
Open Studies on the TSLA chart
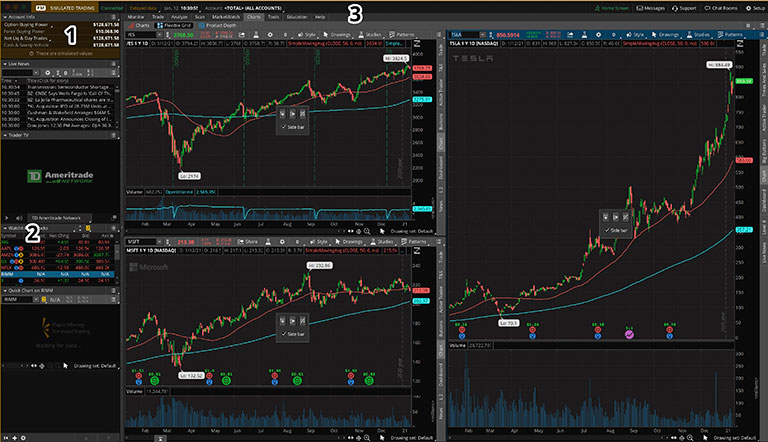[698, 35]
